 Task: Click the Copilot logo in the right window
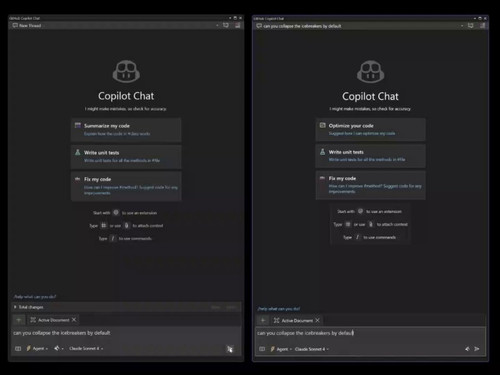click(x=370, y=71)
